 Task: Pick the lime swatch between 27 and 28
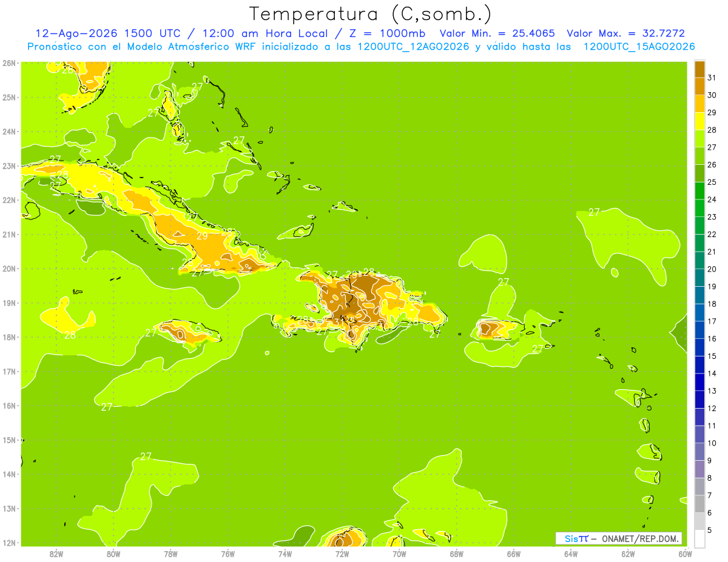(x=699, y=138)
